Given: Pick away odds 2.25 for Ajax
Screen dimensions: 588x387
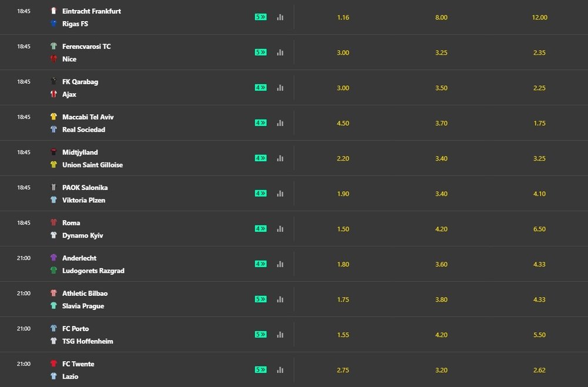Looking at the screenshot, I should [539, 88].
